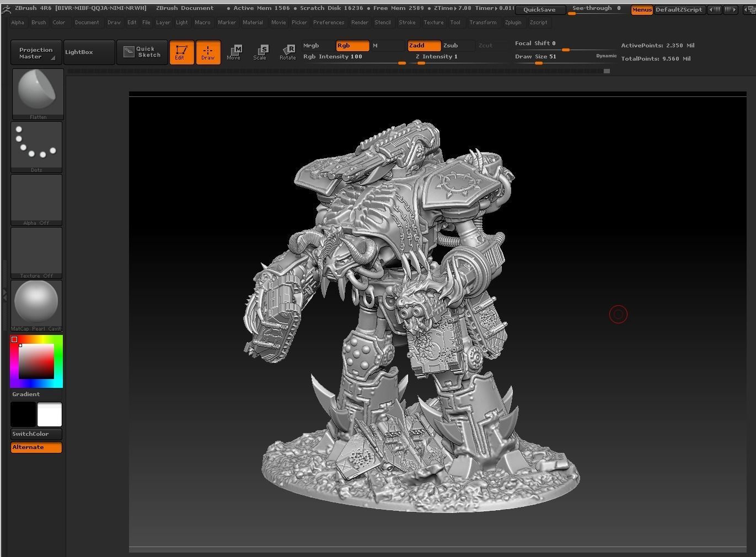Open the File menu
756x557 pixels.
pos(146,23)
